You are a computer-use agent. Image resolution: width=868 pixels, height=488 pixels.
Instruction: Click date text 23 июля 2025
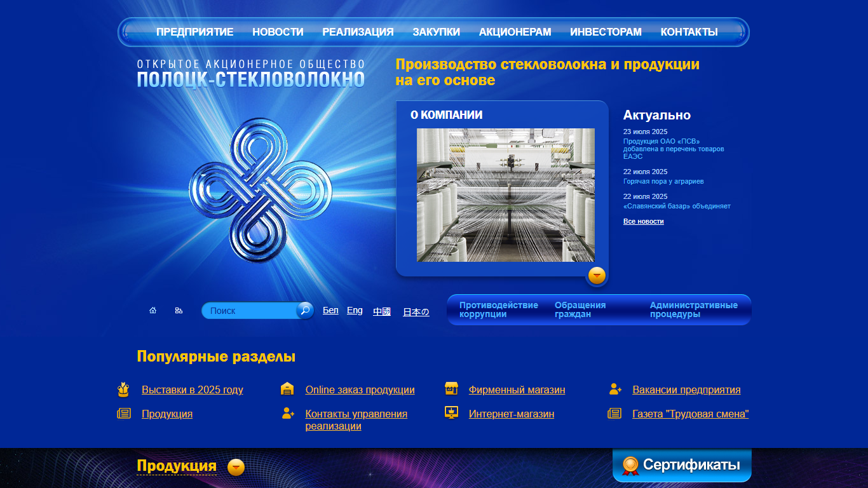(645, 132)
